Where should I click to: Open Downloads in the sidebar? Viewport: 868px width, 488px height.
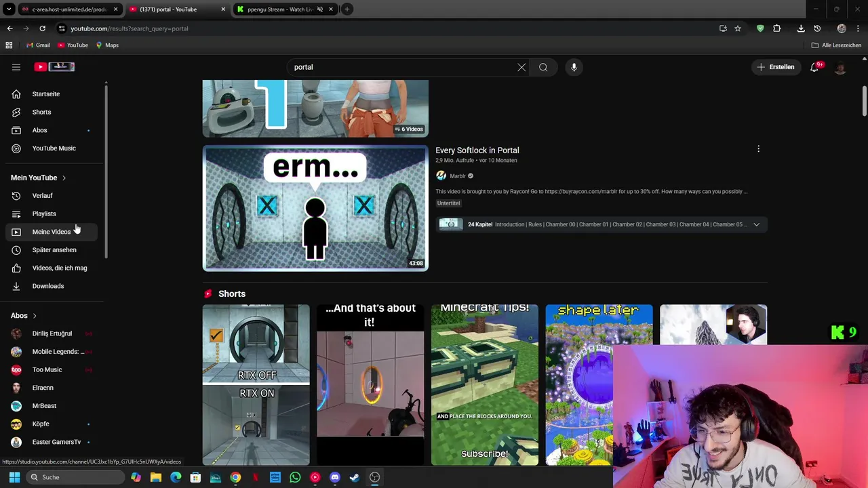(52, 286)
